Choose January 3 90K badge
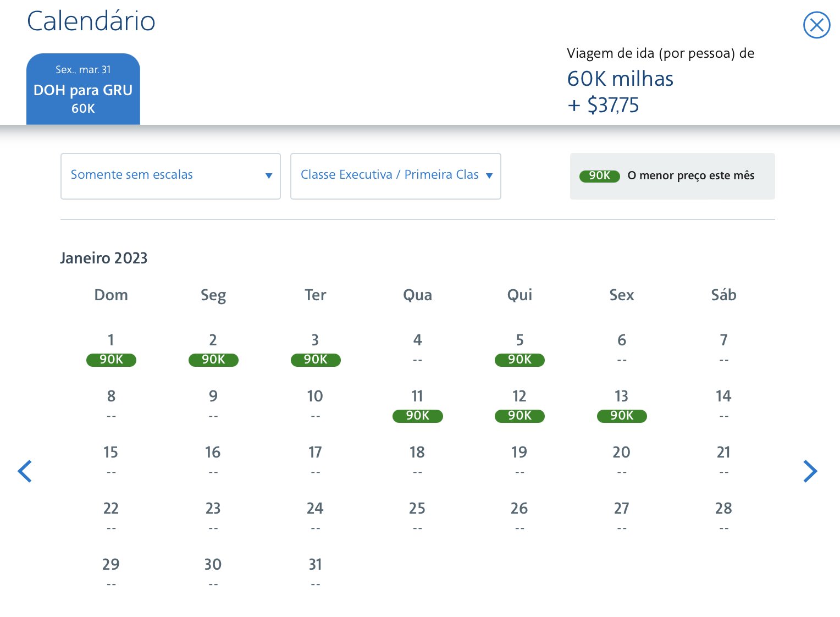840x617 pixels. tap(316, 360)
